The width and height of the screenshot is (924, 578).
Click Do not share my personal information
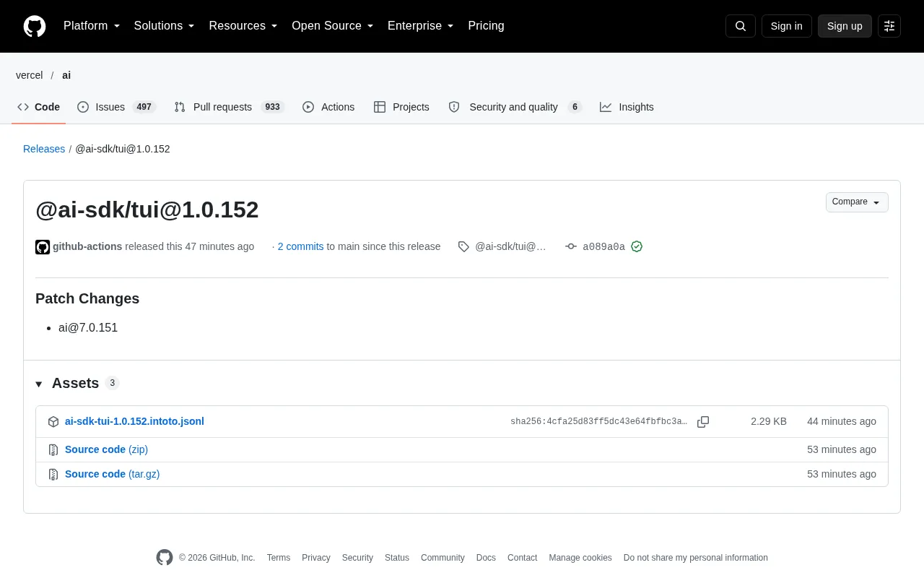(696, 558)
